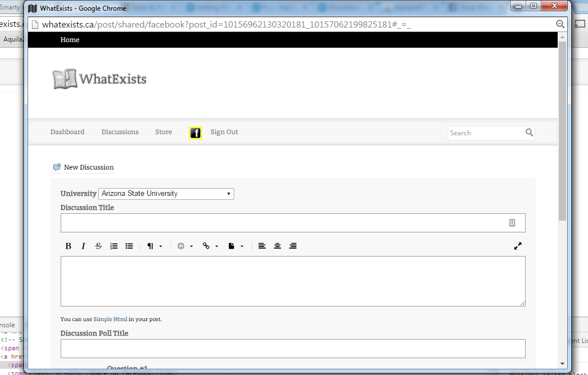Image resolution: width=588 pixels, height=375 pixels.
Task: Click the cast icon in the background window
Action: coord(580,24)
